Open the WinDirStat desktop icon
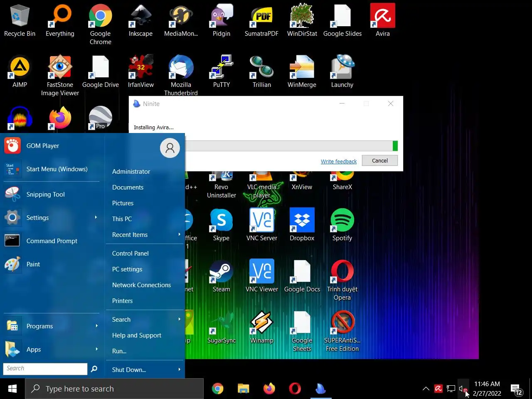The width and height of the screenshot is (532, 399). pos(302,21)
